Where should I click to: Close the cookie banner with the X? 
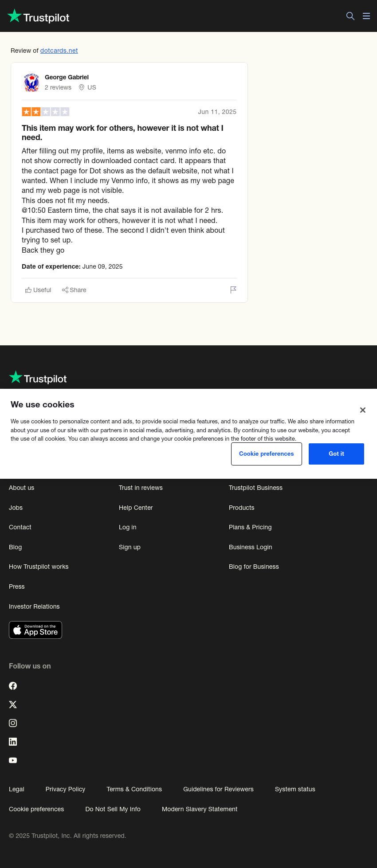pyautogui.click(x=363, y=410)
